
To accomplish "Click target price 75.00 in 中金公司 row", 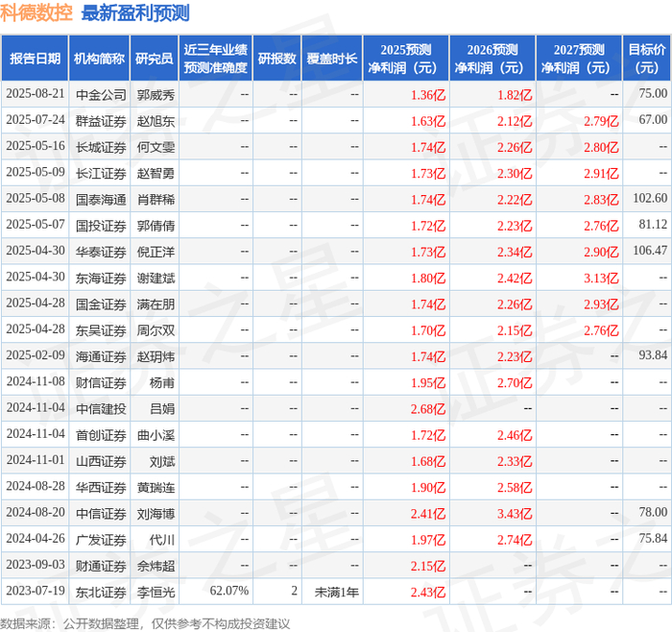I will (653, 93).
